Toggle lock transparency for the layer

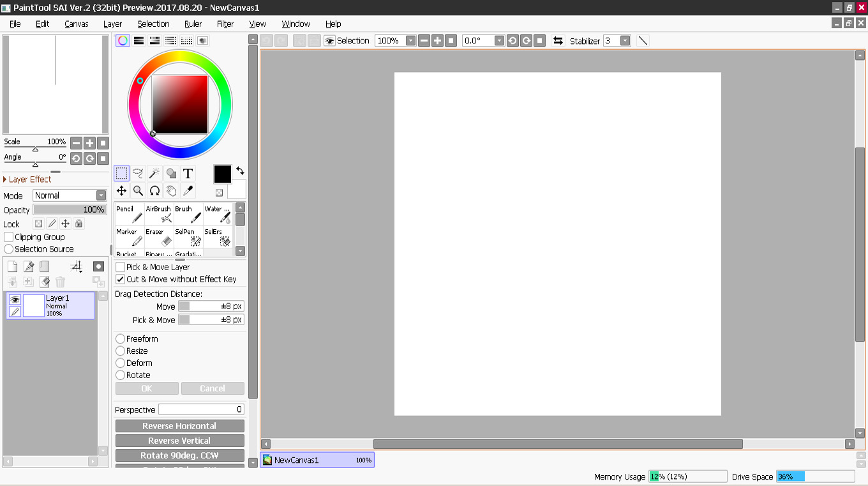(x=38, y=224)
